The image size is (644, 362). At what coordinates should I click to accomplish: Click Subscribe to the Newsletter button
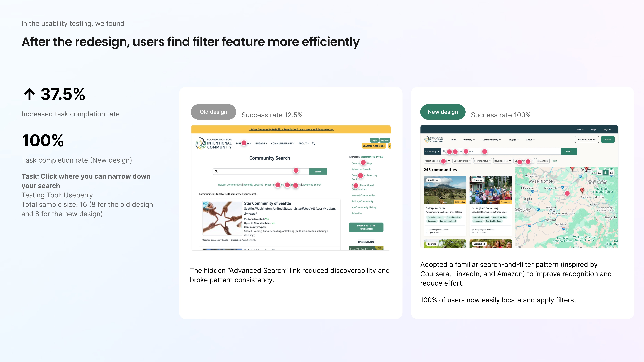pos(366,227)
